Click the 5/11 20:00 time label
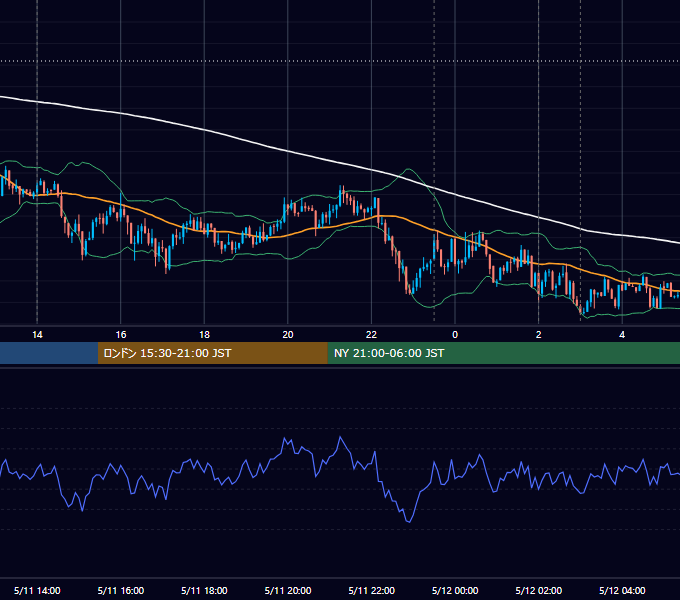This screenshot has width=680, height=600. click(288, 590)
